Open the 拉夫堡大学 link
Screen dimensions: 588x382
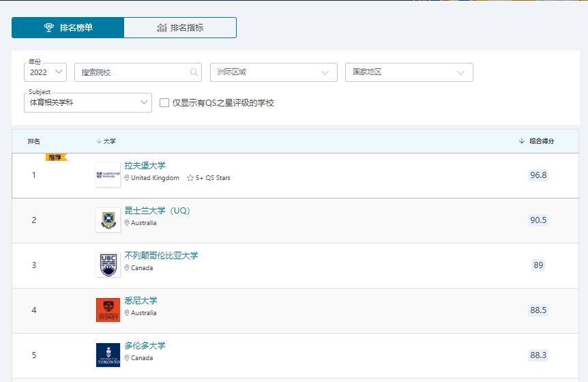pos(145,165)
